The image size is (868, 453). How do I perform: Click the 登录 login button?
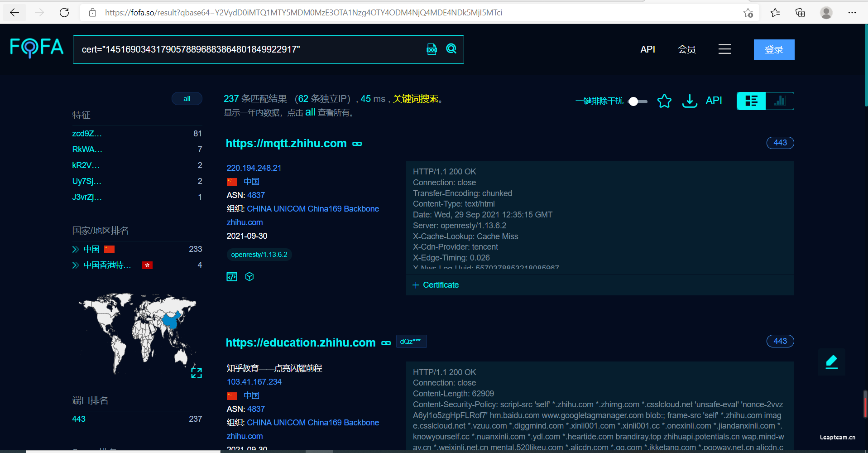pyautogui.click(x=774, y=49)
